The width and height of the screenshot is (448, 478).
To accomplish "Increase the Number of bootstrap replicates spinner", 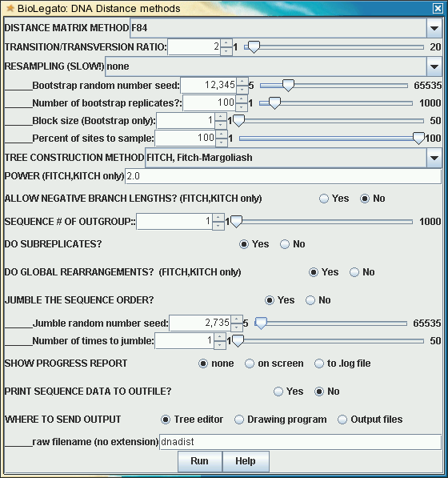I will click(242, 99).
